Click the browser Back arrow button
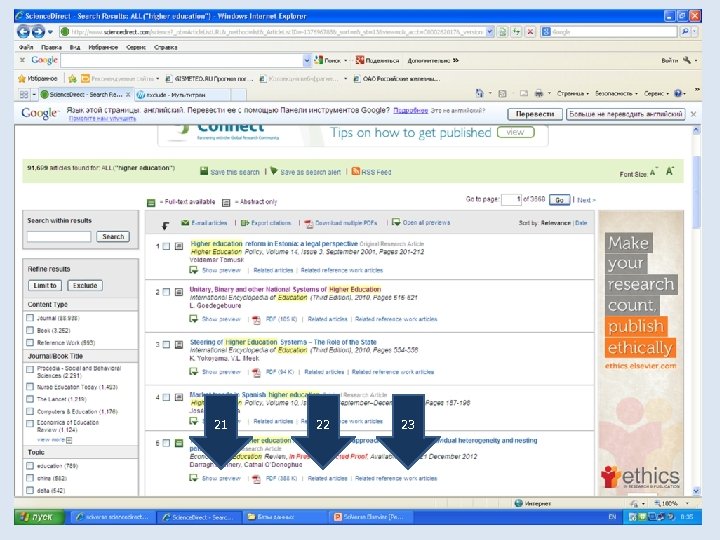The width and height of the screenshot is (720, 540). click(23, 32)
